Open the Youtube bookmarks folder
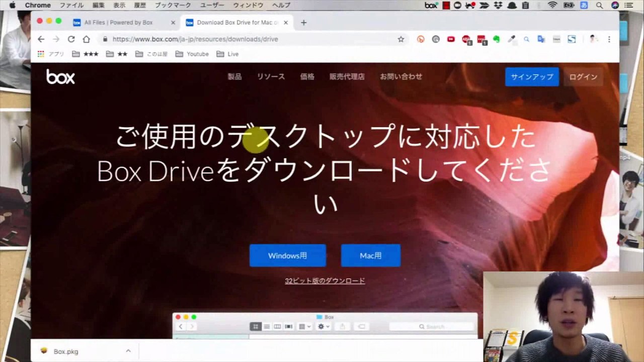The height and width of the screenshot is (362, 644). point(192,54)
